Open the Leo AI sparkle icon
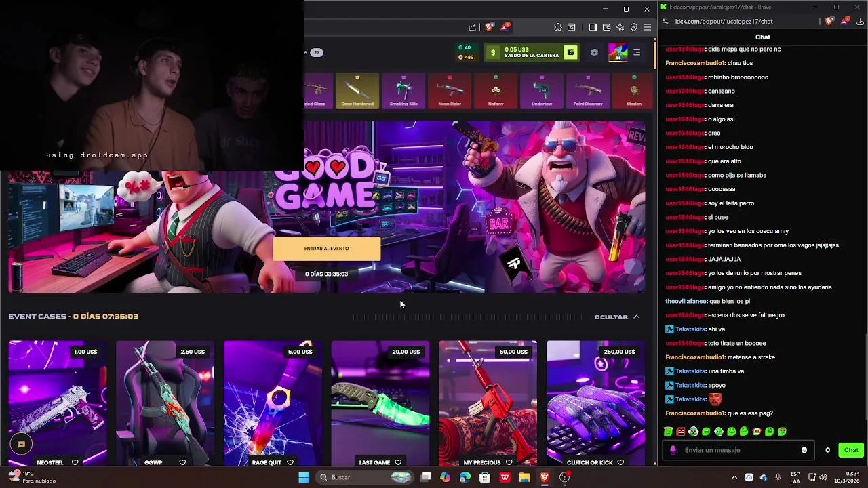 620,27
